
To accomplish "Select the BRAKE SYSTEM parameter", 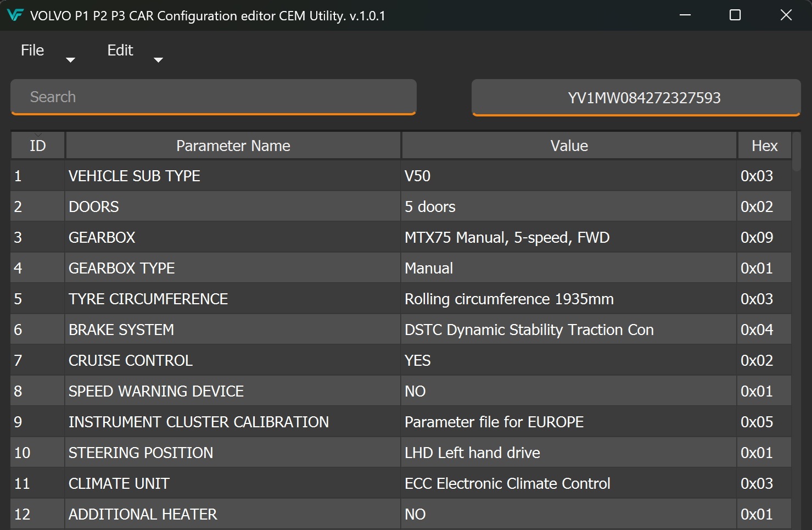I will (x=233, y=330).
